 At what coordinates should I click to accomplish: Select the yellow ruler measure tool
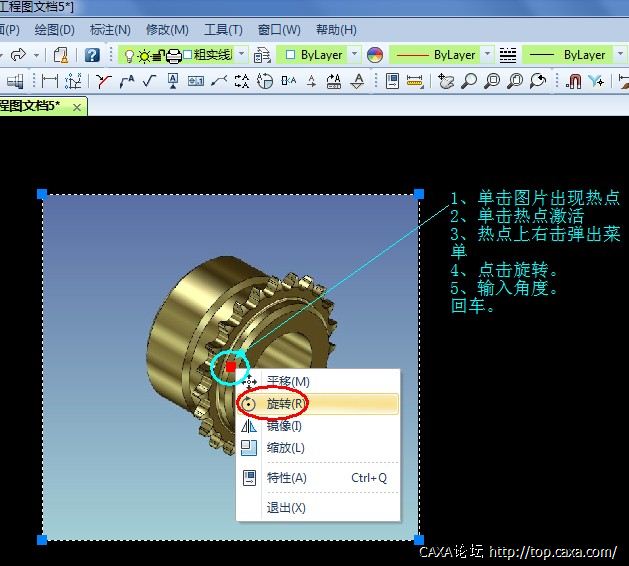pyautogui.click(x=415, y=81)
